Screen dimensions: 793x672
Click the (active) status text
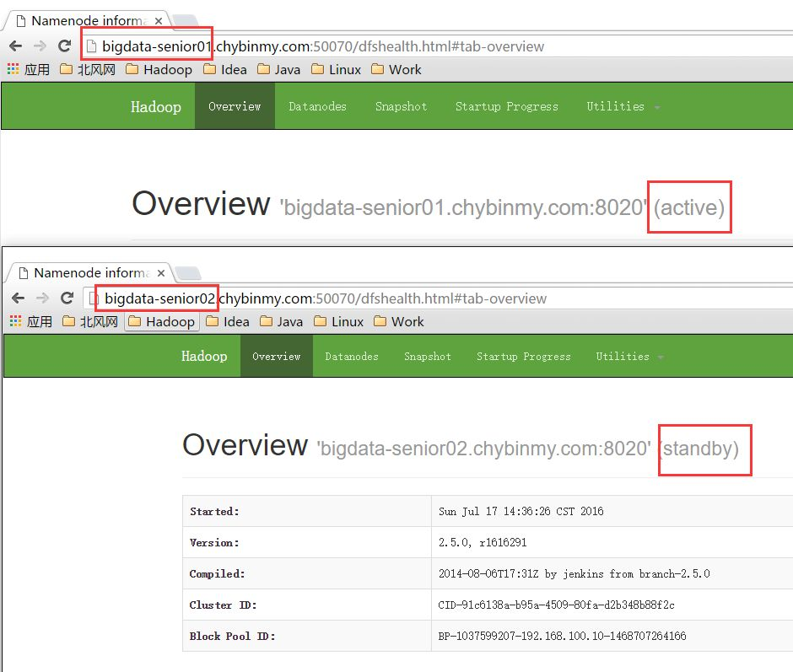[x=689, y=207]
